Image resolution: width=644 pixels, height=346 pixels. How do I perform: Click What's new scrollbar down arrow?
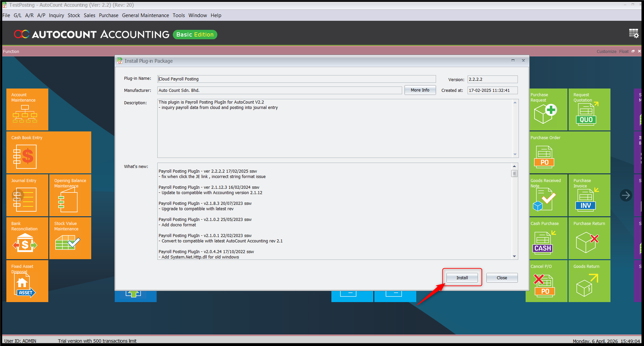click(x=514, y=256)
